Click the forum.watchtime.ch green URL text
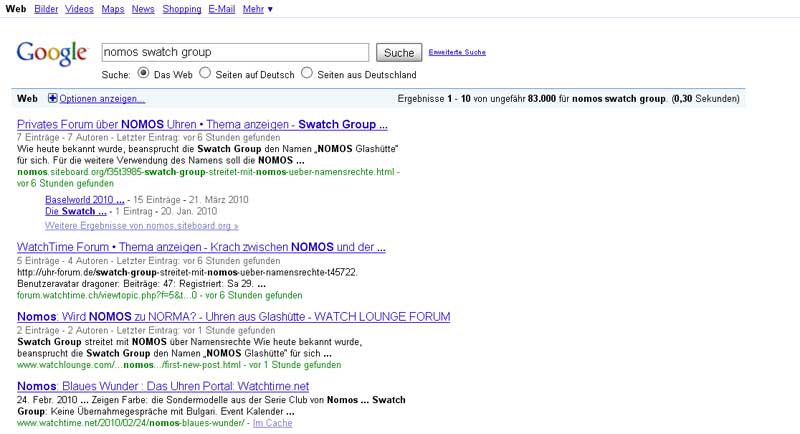This screenshot has height=434, width=800. [x=107, y=295]
